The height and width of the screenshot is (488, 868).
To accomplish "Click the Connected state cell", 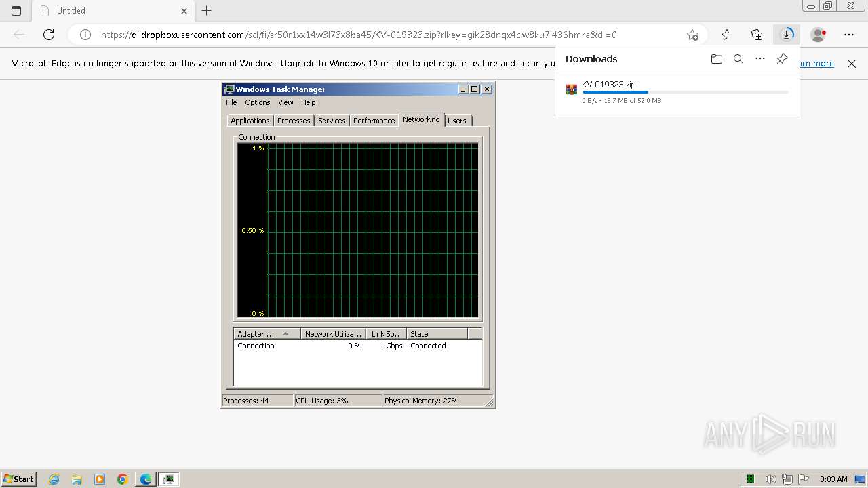I will click(x=428, y=346).
